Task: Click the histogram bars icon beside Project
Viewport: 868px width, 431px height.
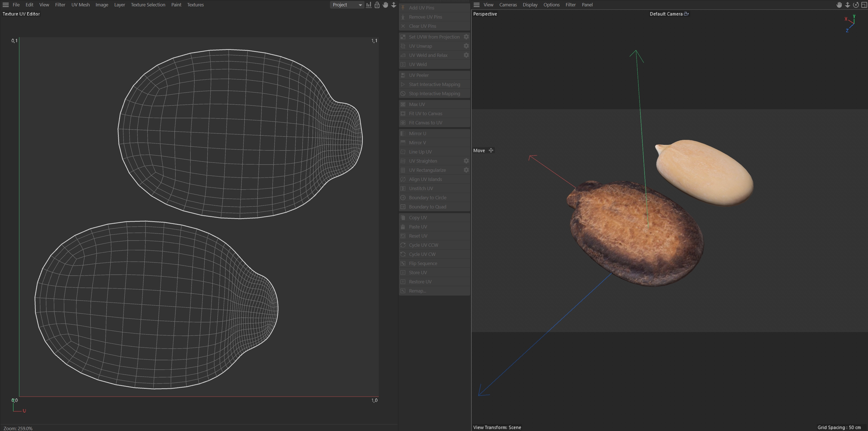Action: click(x=369, y=5)
